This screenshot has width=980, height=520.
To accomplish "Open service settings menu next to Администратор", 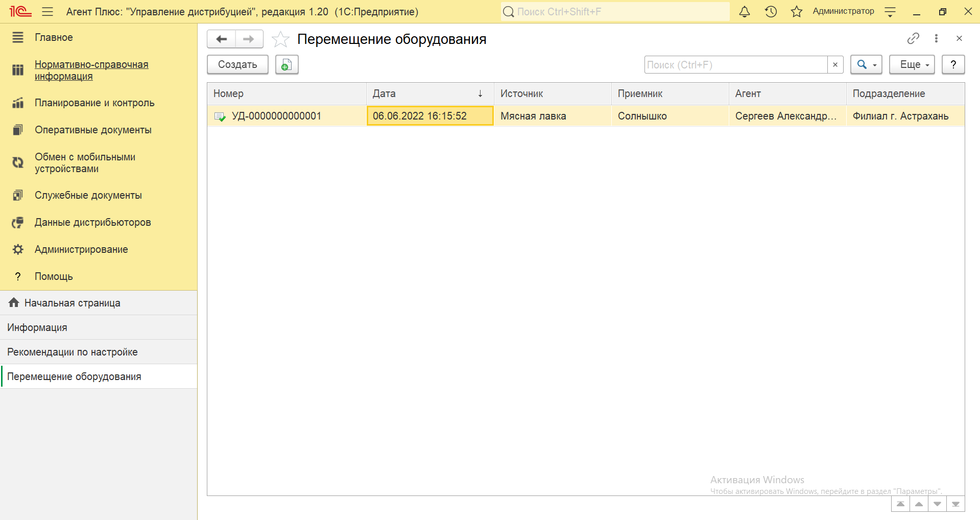I will (x=890, y=12).
